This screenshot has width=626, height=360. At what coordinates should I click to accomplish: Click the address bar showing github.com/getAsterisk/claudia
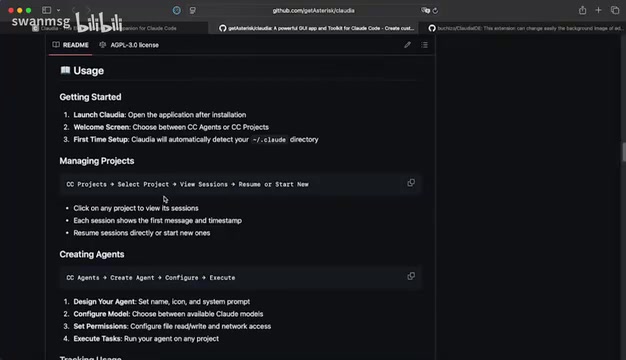313,10
